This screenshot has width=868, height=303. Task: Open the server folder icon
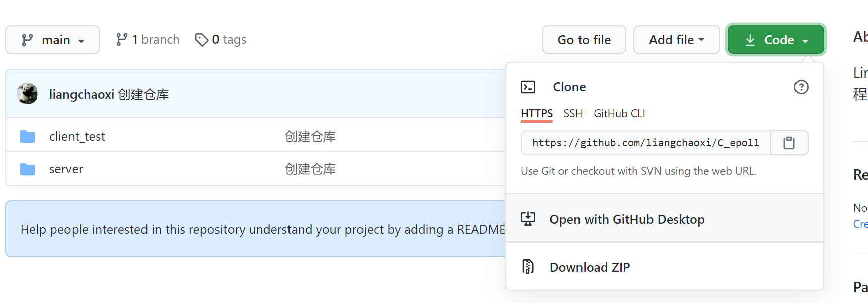pos(27,169)
